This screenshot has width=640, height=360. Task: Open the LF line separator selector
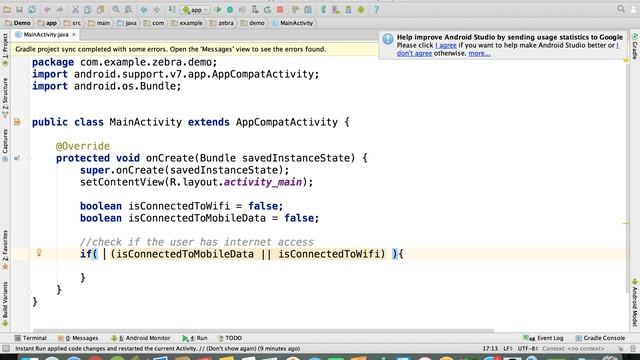pos(508,349)
